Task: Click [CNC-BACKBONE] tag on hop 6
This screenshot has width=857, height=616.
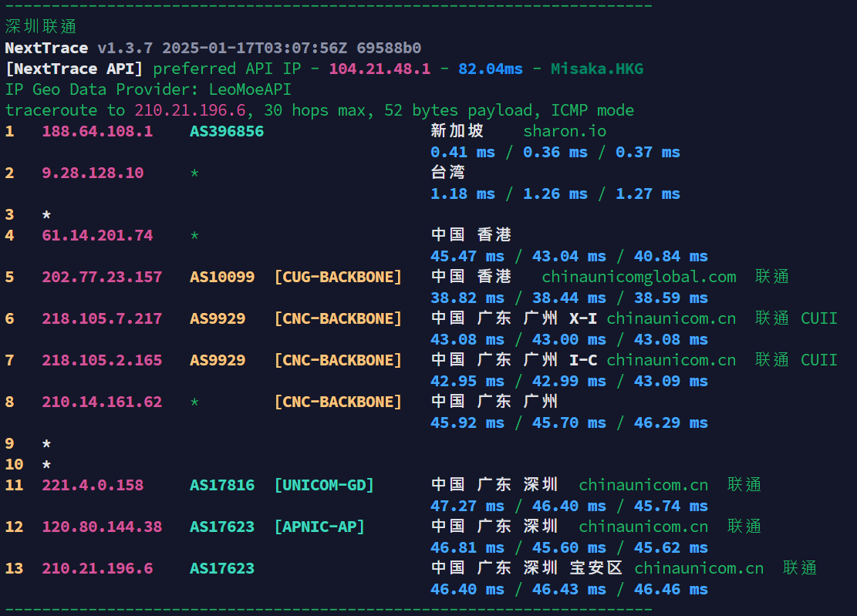Action: (x=339, y=318)
